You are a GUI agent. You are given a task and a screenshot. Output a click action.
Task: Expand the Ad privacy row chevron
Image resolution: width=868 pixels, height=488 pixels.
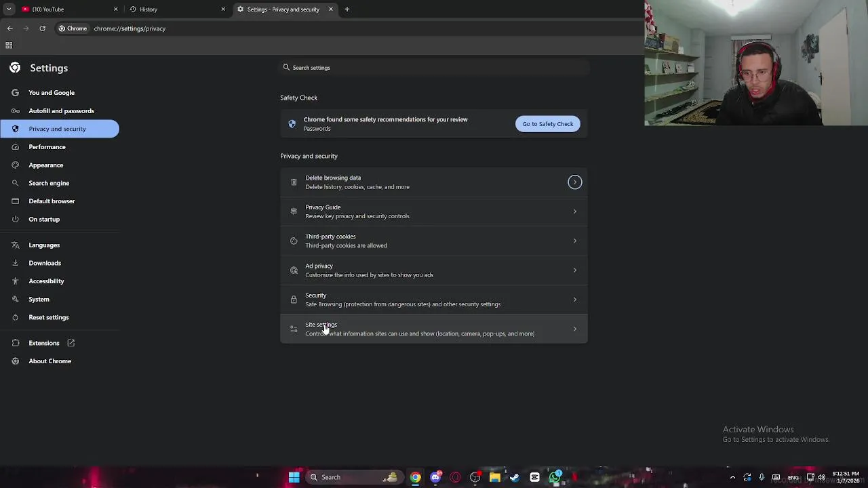(574, 270)
